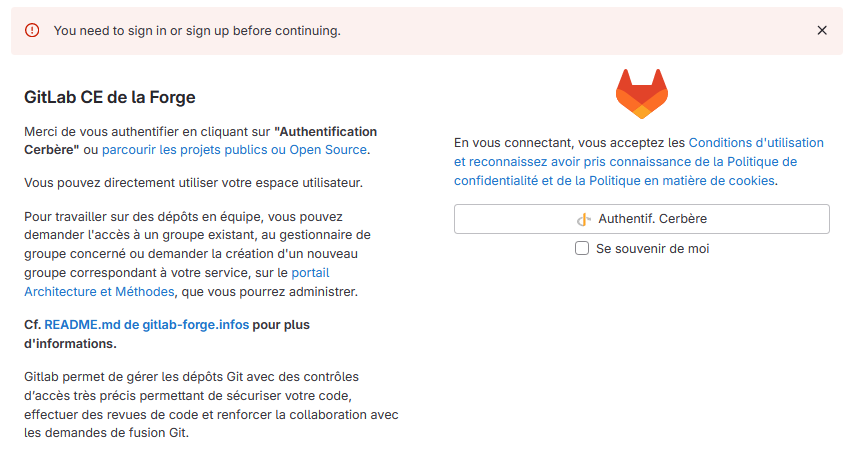Click the "GitLab CE de la Forge" heading
The image size is (854, 452).
tap(109, 97)
